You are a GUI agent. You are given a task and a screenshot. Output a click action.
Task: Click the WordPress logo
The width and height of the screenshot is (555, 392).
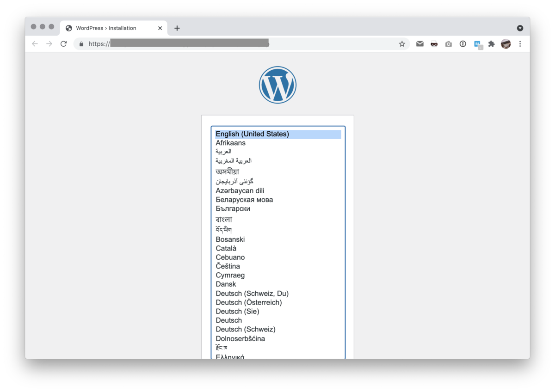pos(277,85)
